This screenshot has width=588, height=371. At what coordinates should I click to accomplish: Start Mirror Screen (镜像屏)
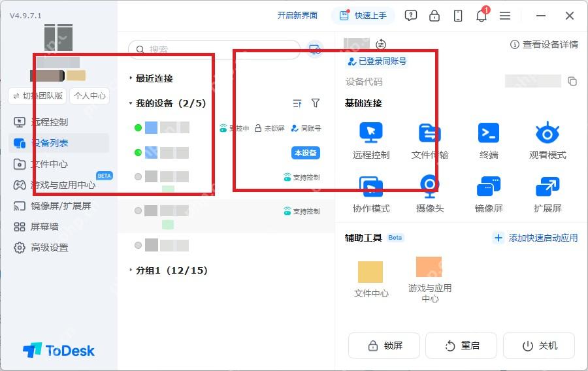pyautogui.click(x=489, y=194)
